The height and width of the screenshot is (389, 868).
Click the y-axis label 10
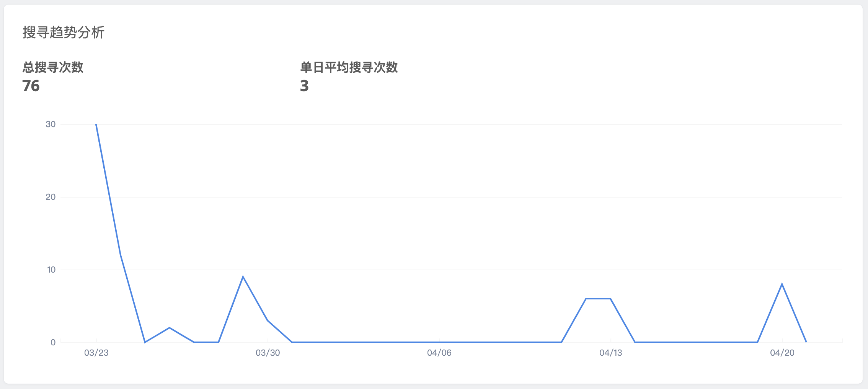tap(51, 270)
